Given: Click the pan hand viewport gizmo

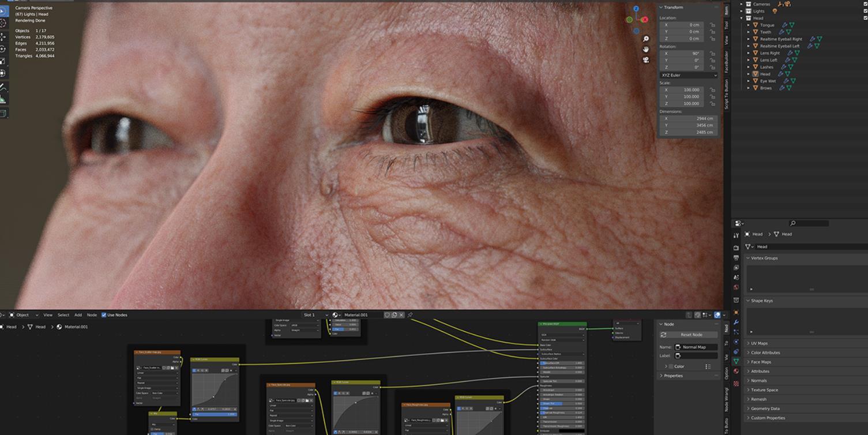Looking at the screenshot, I should pos(646,50).
